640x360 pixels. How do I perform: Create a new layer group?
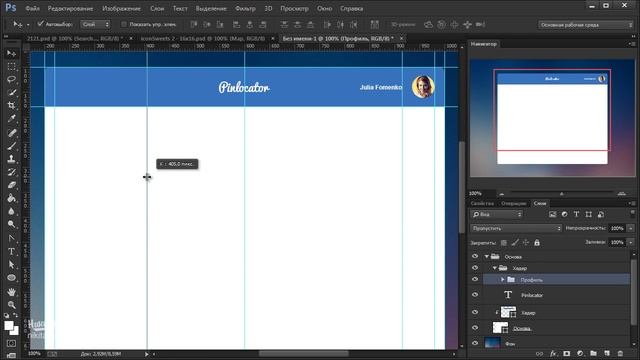[593, 353]
